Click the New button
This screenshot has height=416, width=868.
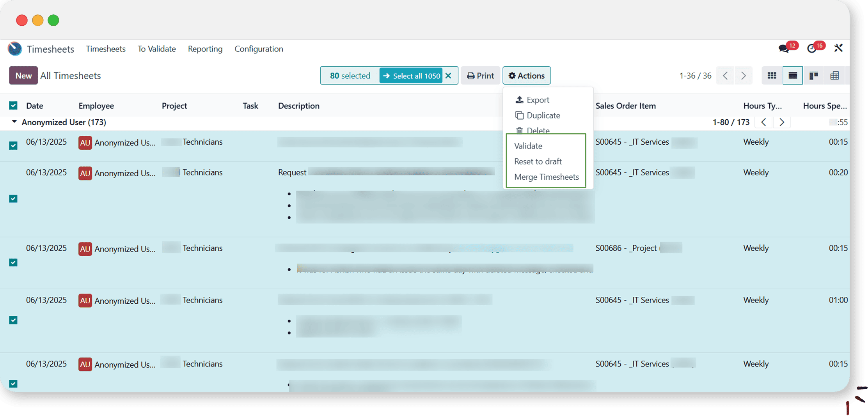click(x=23, y=76)
